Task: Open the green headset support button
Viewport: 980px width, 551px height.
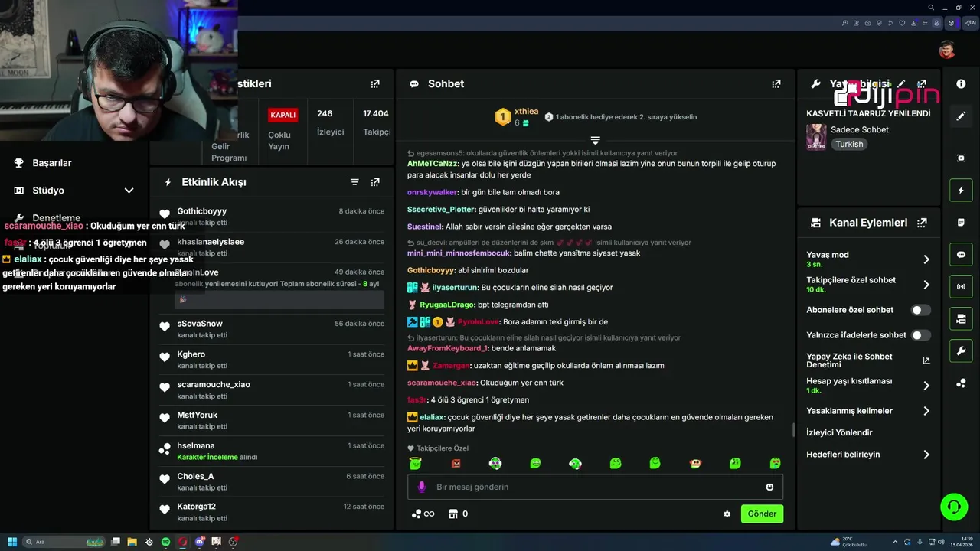Action: pyautogui.click(x=953, y=507)
